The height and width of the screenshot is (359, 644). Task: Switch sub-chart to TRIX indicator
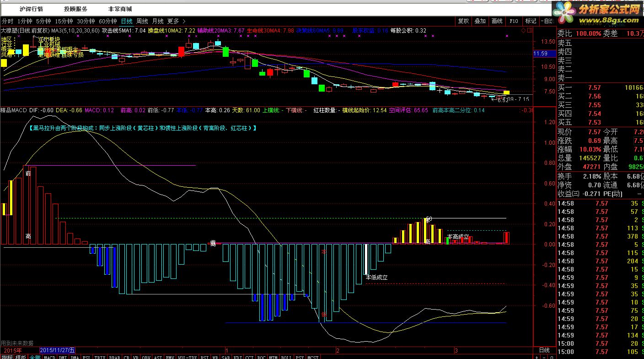(100, 356)
